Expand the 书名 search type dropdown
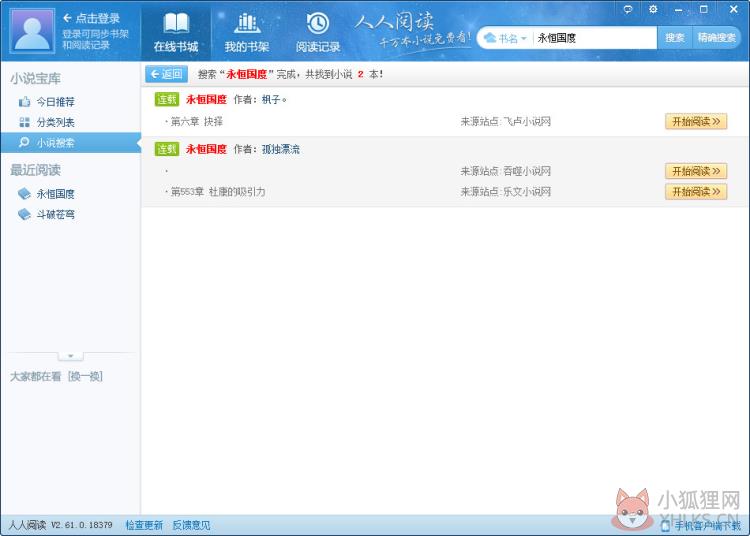The width and height of the screenshot is (750, 536). pyautogui.click(x=505, y=38)
